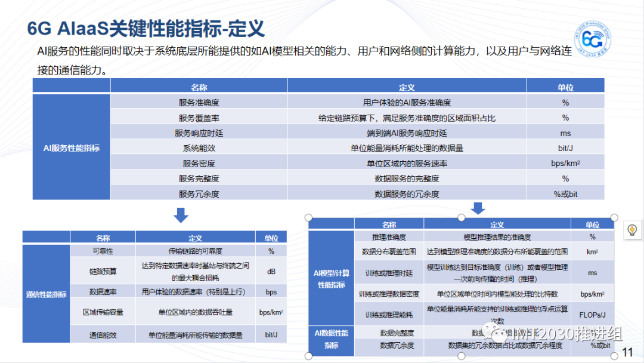
Task: Click the bottom-right resize handle of selected table
Action: coord(615,356)
